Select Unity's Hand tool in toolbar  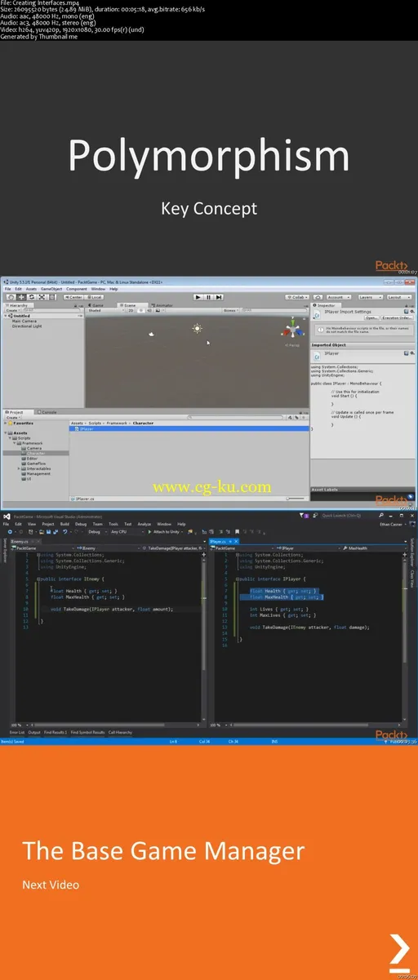[x=11, y=297]
